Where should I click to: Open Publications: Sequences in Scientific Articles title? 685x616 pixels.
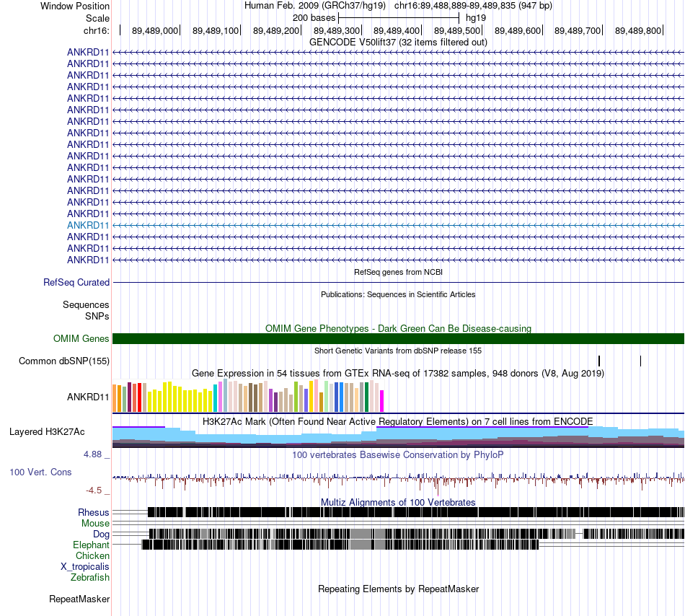[x=398, y=294]
